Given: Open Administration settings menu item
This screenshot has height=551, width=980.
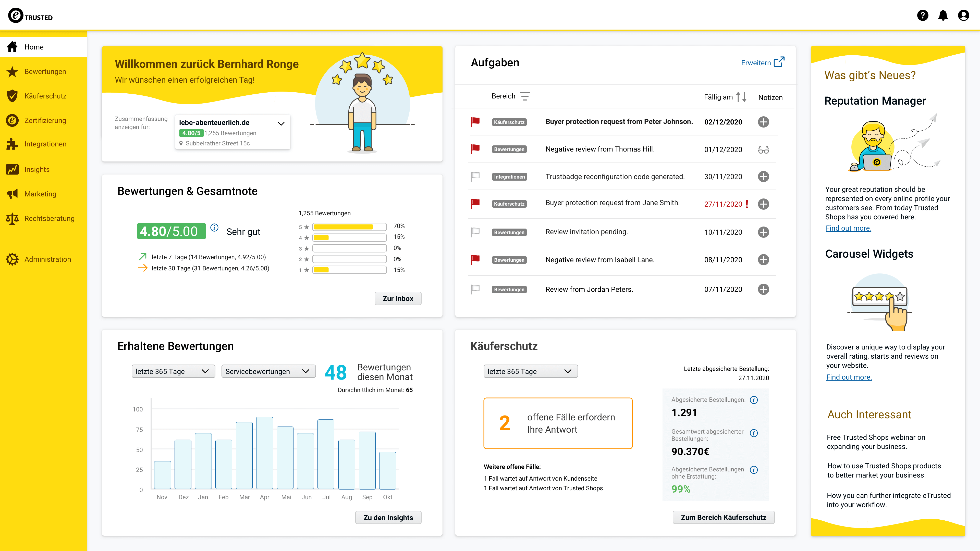Looking at the screenshot, I should click(x=48, y=259).
